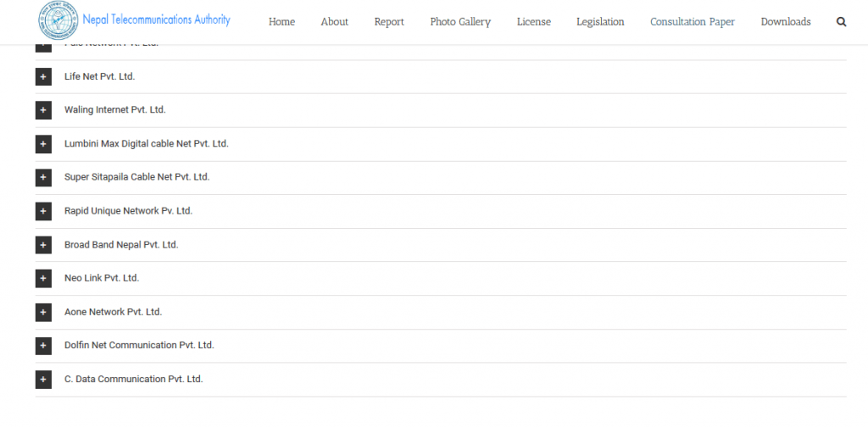Click plus icon beside Life Net Pvt. Ltd.
868x428 pixels.
(x=43, y=77)
